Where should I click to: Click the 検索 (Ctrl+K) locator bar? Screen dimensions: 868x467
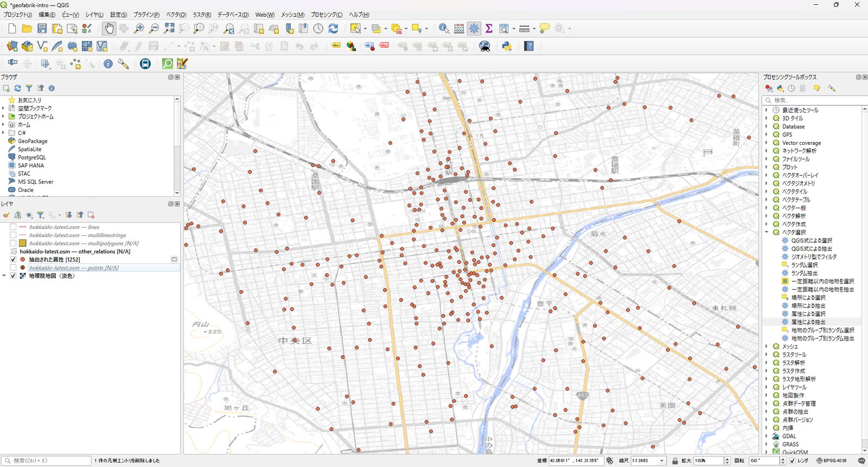point(47,460)
